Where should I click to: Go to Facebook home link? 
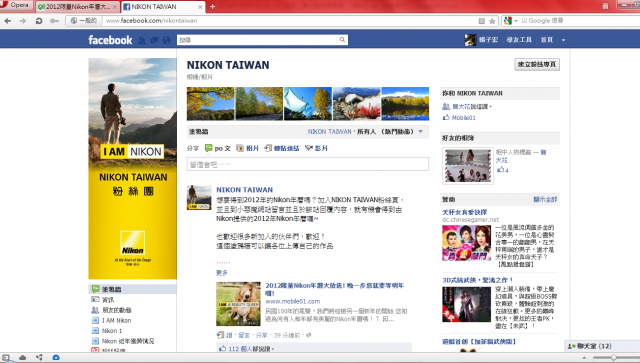(x=547, y=40)
